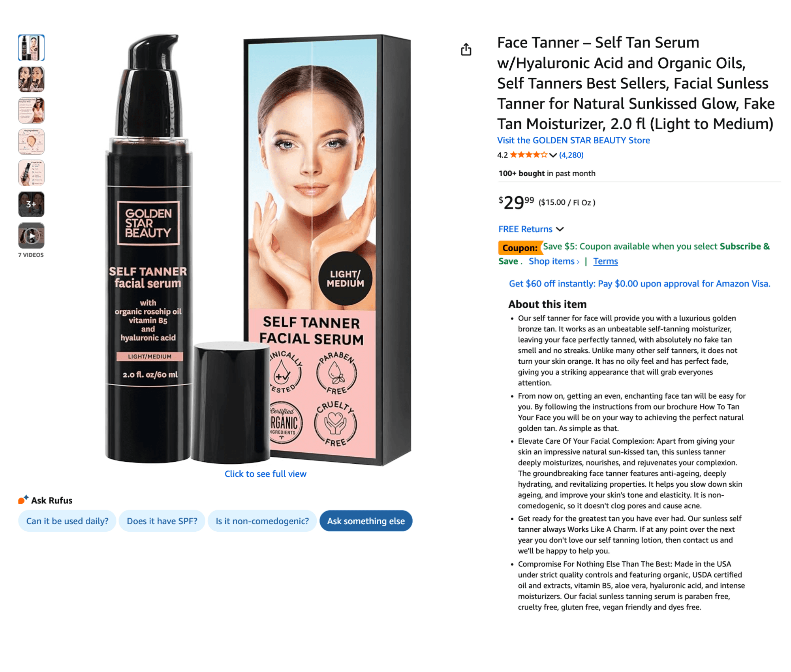
Task: Select the fifth how-to-use thumbnail
Action: point(31,173)
